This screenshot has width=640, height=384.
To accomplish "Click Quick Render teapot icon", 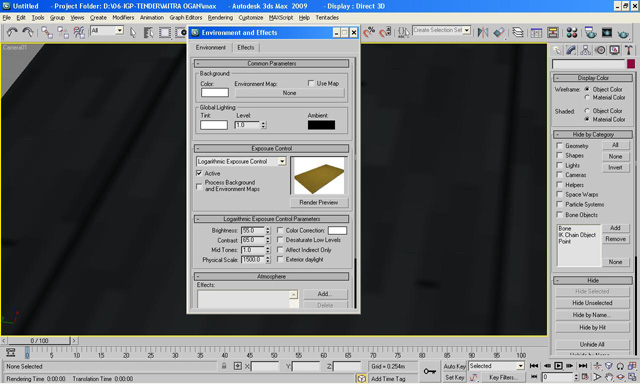I will [x=623, y=33].
